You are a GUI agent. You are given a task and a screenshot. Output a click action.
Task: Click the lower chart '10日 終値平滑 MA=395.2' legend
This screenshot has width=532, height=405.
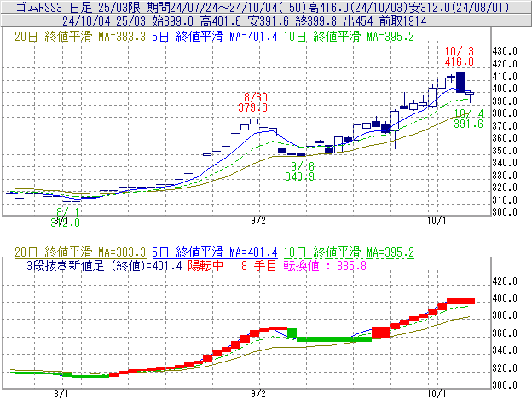tap(349, 252)
